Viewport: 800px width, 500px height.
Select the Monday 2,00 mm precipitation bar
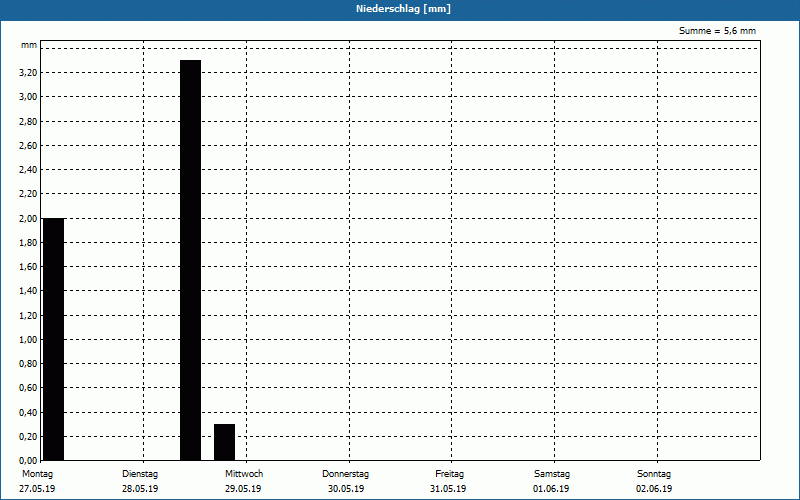click(54, 339)
